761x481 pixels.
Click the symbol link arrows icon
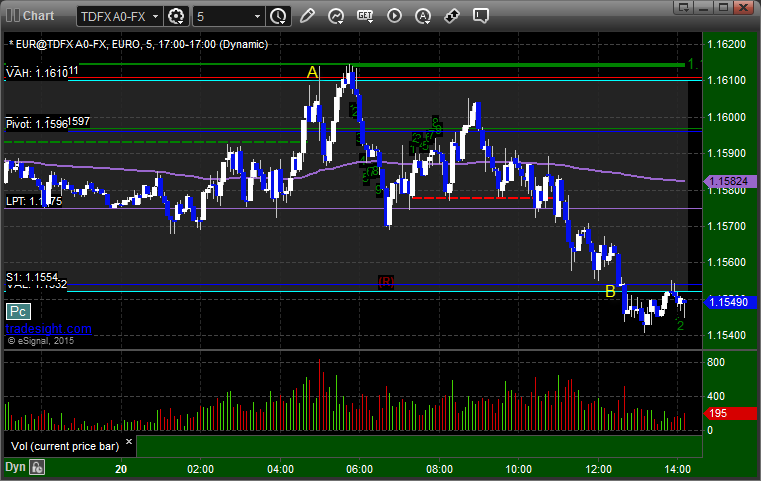452,16
